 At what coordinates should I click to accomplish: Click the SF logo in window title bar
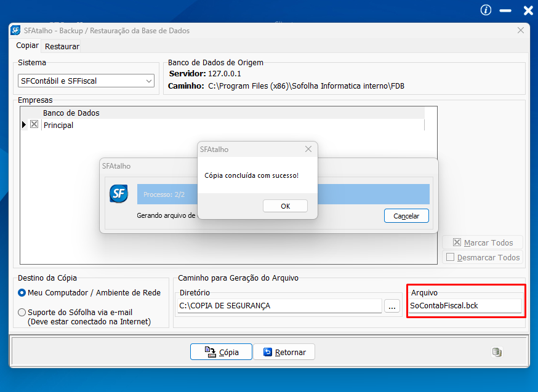tap(15, 30)
